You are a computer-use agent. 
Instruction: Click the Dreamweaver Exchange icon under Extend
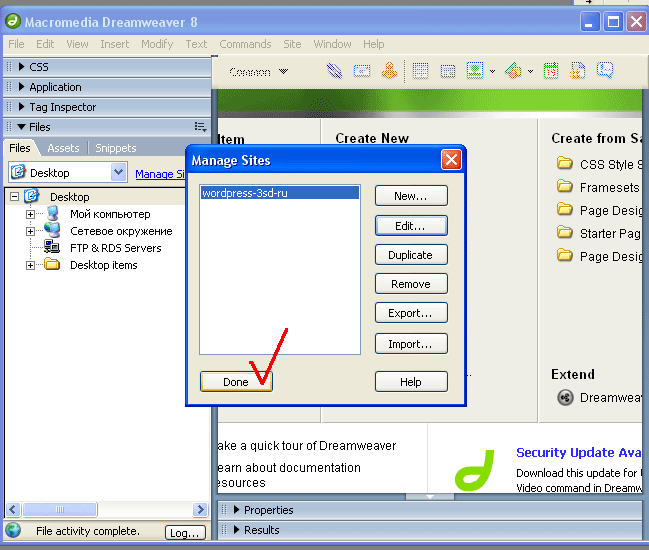pos(565,397)
